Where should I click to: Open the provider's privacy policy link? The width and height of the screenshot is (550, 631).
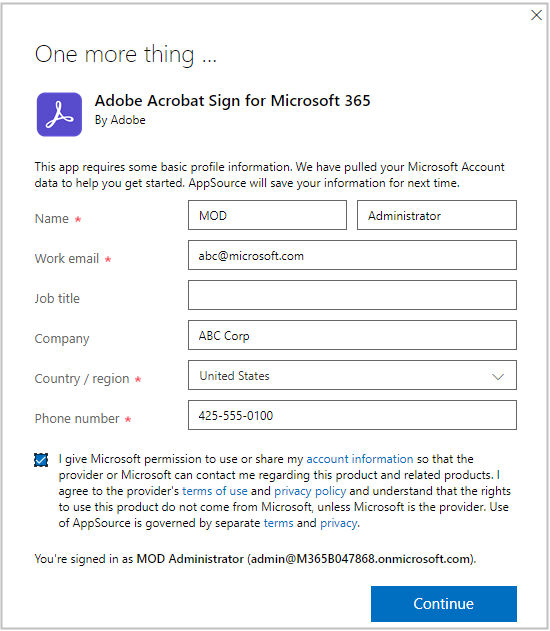coord(310,491)
